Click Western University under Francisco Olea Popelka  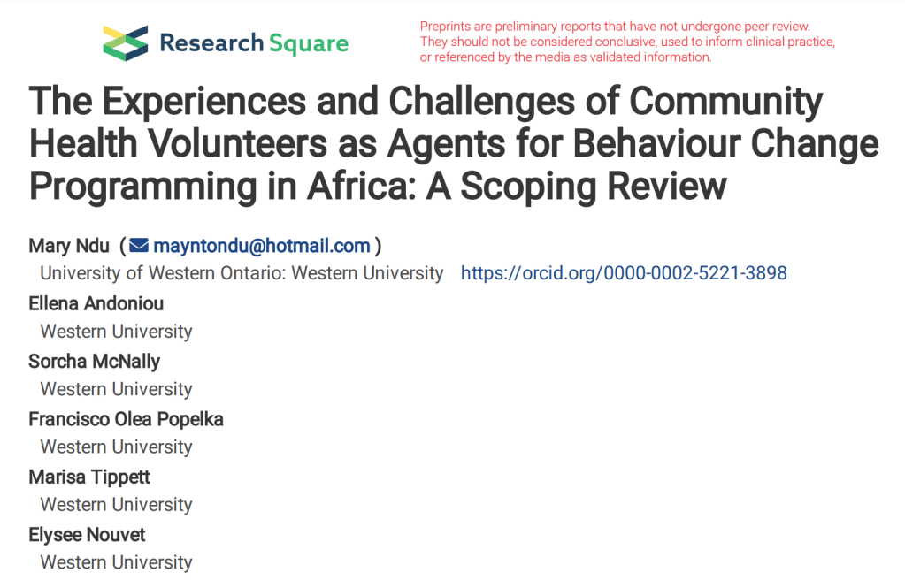click(x=116, y=447)
